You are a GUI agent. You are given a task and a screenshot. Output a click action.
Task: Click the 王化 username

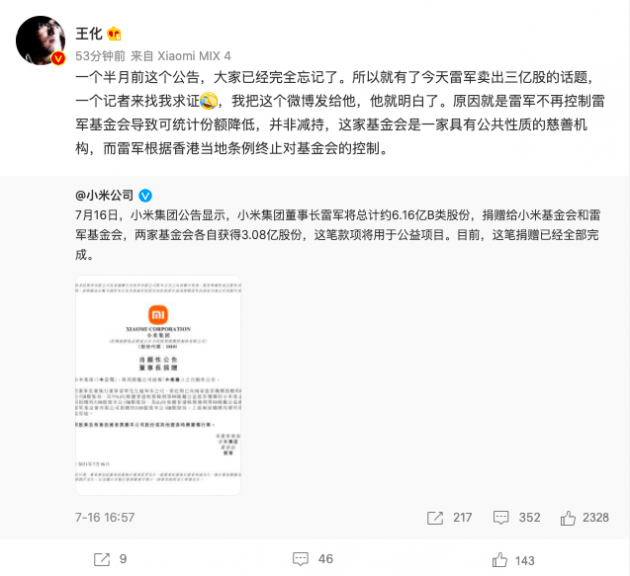(89, 34)
